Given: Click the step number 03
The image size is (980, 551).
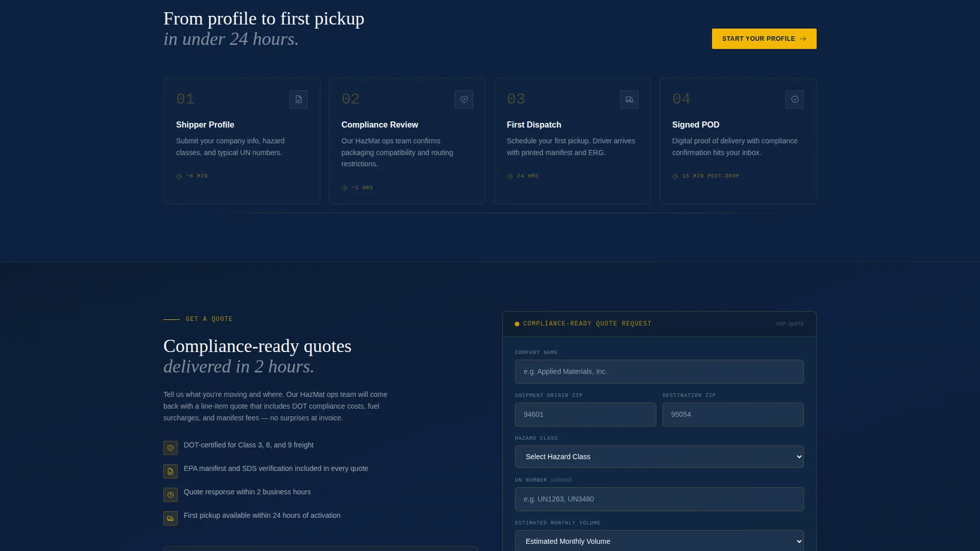Looking at the screenshot, I should (516, 99).
